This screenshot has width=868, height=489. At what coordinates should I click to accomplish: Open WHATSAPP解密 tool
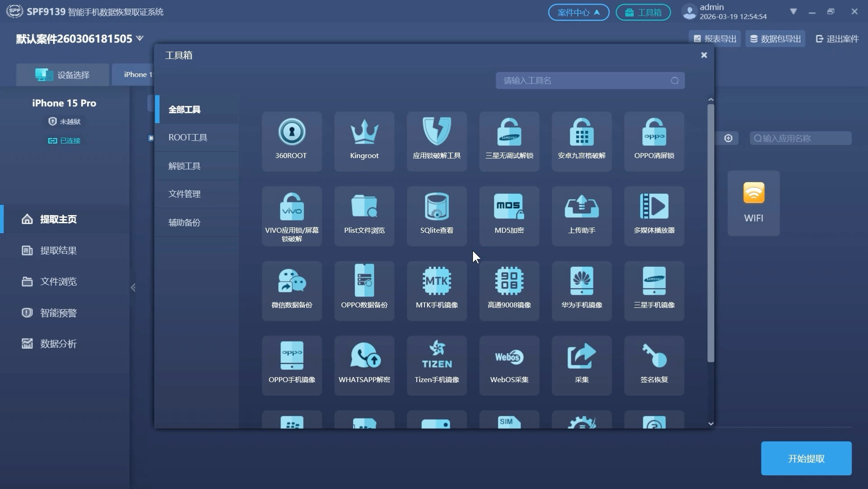pos(364,365)
